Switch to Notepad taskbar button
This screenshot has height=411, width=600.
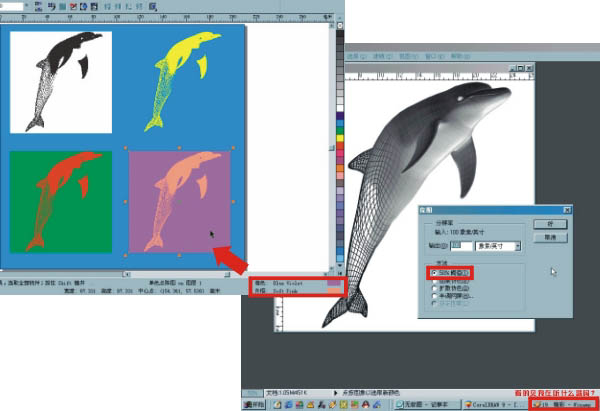pos(428,404)
